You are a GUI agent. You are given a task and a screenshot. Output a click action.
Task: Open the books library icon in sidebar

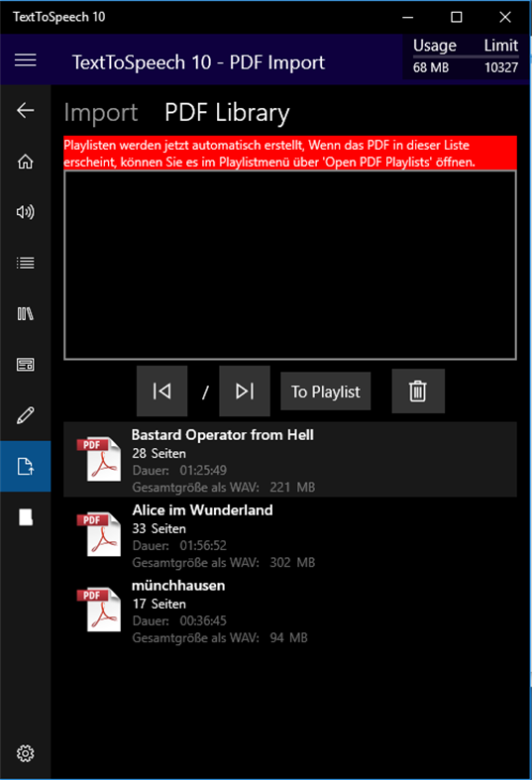click(26, 314)
